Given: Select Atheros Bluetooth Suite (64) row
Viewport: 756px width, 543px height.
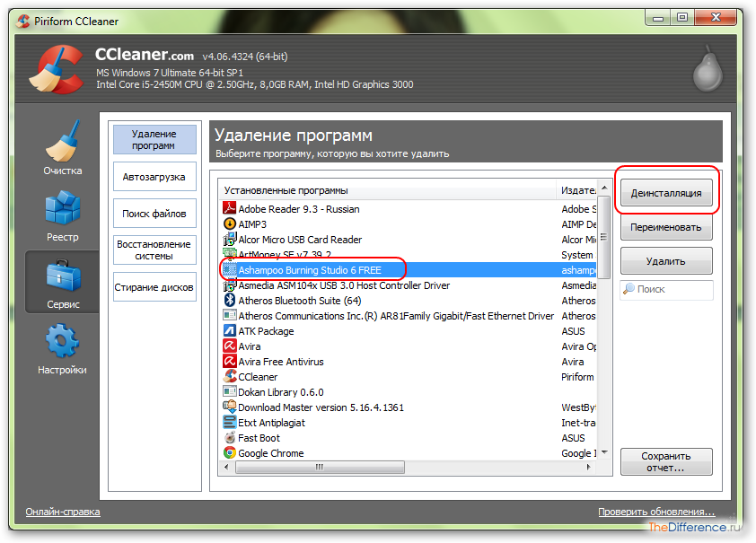Looking at the screenshot, I should tap(409, 301).
